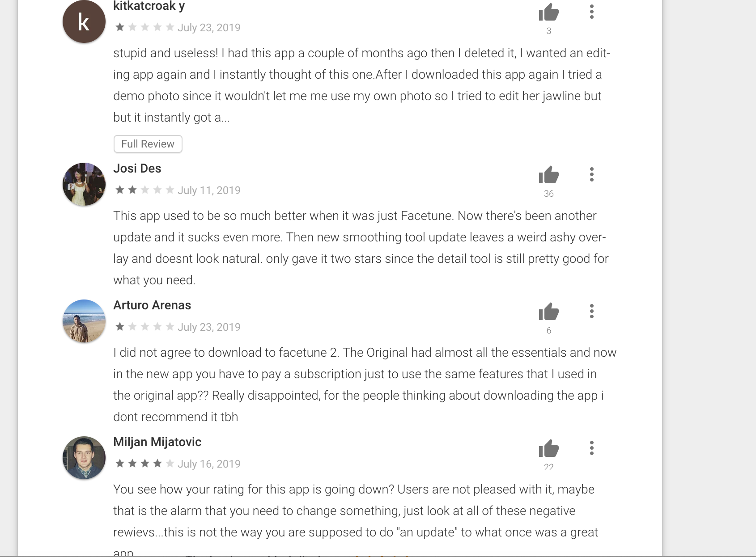Click the reviewer name Arturo Arenas

pos(152,305)
